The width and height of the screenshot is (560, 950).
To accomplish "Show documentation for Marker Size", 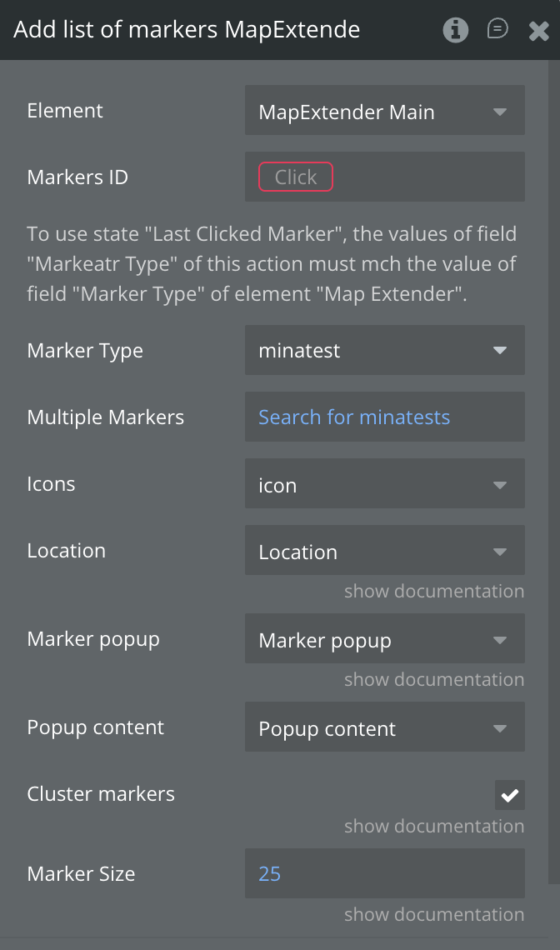I will point(434,915).
